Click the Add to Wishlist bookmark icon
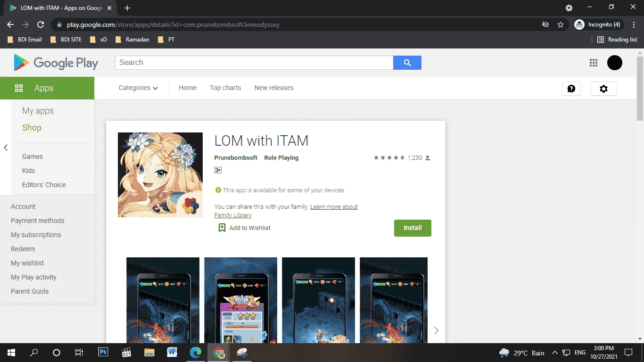The image size is (644, 362). click(222, 228)
